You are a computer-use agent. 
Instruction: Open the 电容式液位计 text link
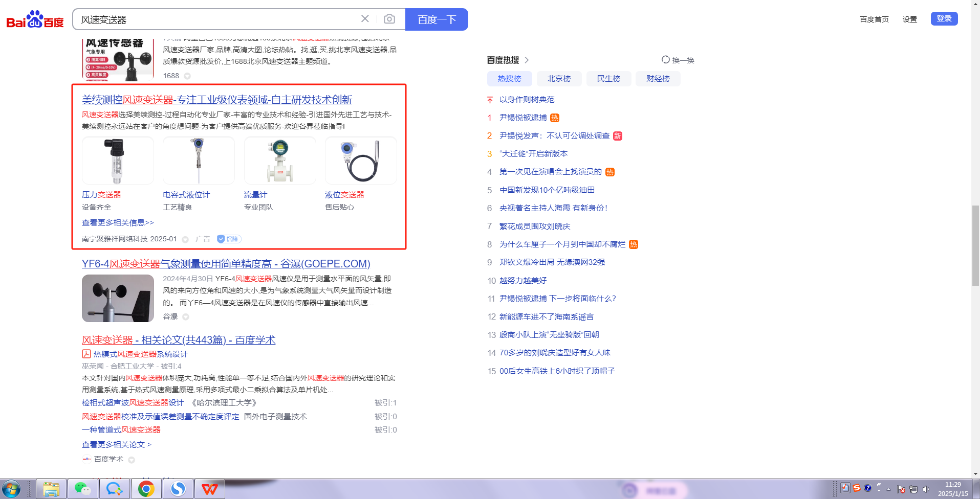click(186, 195)
